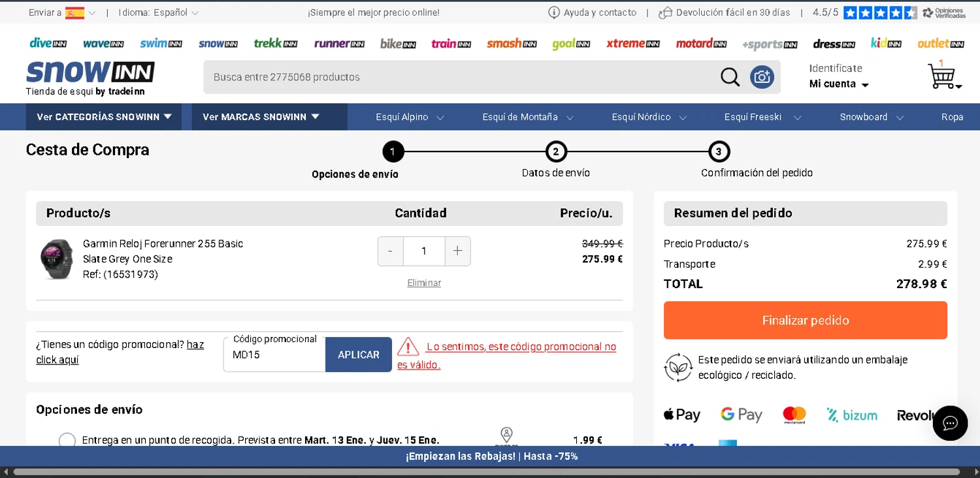Click the smashinn store logo
The image size is (980, 478).
512,44
